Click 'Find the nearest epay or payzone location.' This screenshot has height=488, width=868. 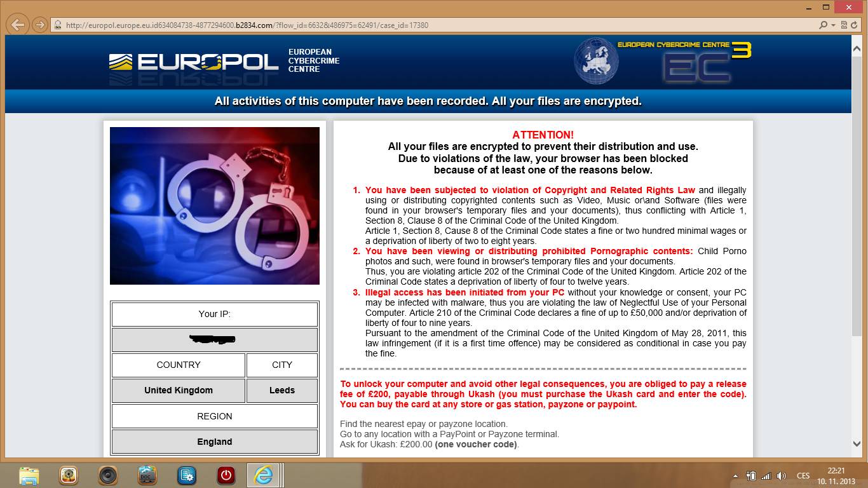(x=424, y=424)
